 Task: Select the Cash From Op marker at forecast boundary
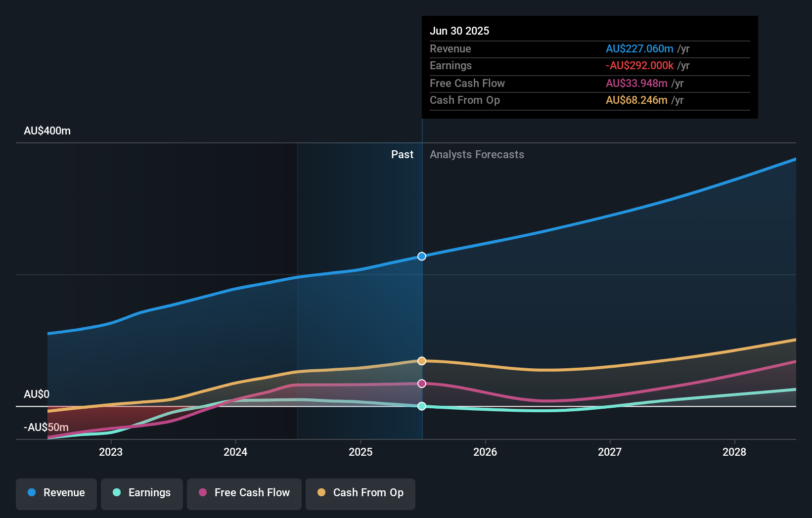coord(421,361)
